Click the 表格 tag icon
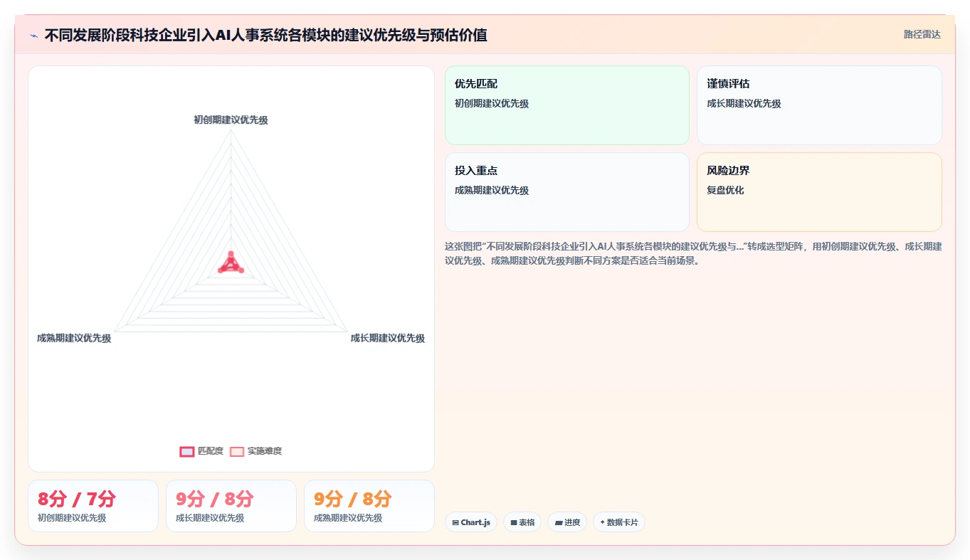Viewport: 970px width, 560px height. click(514, 522)
